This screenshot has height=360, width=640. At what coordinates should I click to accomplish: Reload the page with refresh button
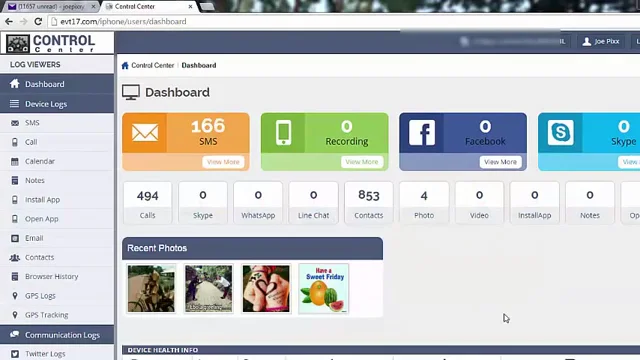click(x=38, y=22)
